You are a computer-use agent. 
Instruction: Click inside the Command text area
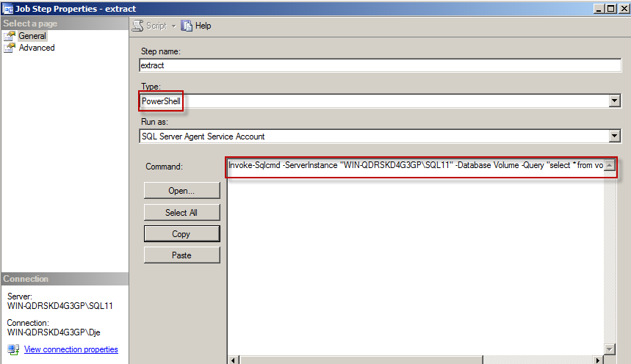[415, 264]
